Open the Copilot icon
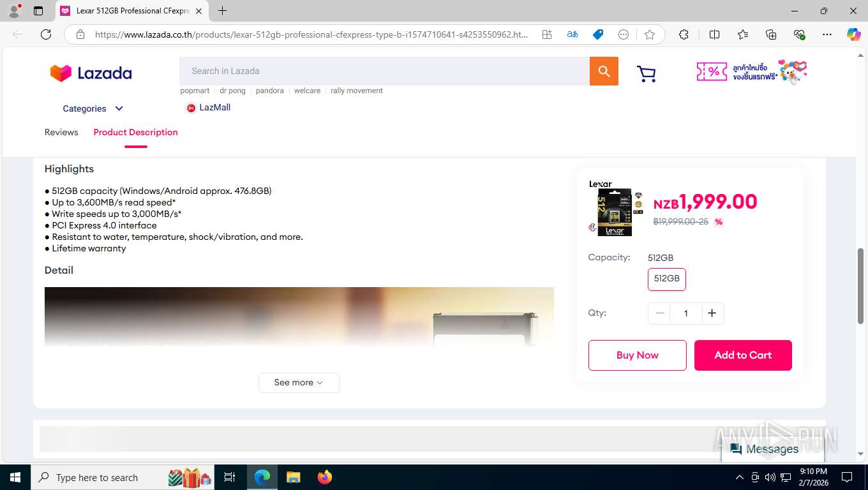This screenshot has height=490, width=868. point(853,34)
